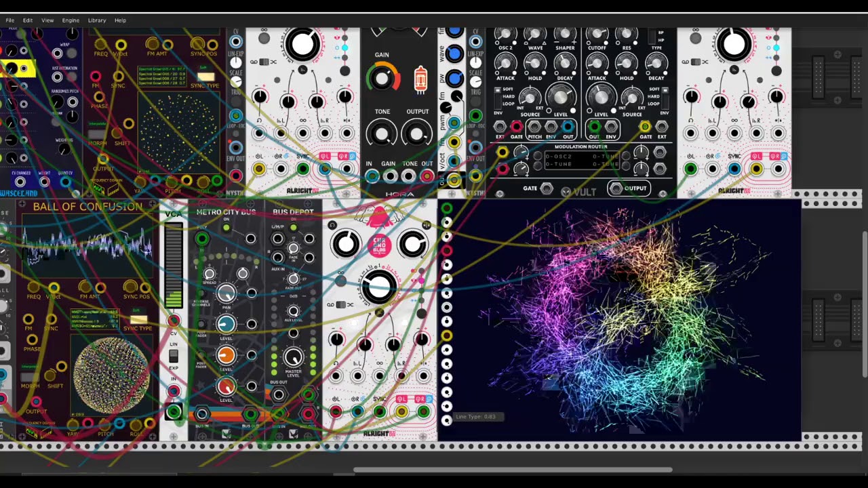The width and height of the screenshot is (868, 488).
Task: Open the Edit menu
Action: (28, 20)
